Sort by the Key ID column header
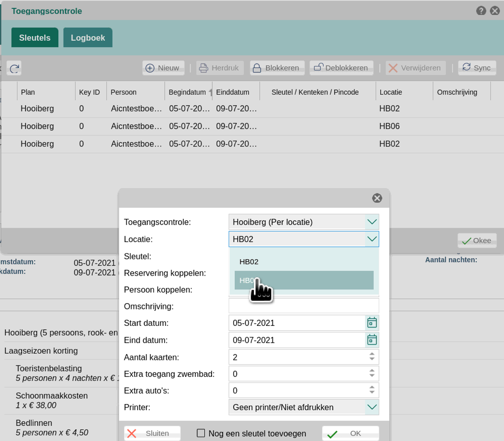This screenshot has width=504, height=441. 91,92
